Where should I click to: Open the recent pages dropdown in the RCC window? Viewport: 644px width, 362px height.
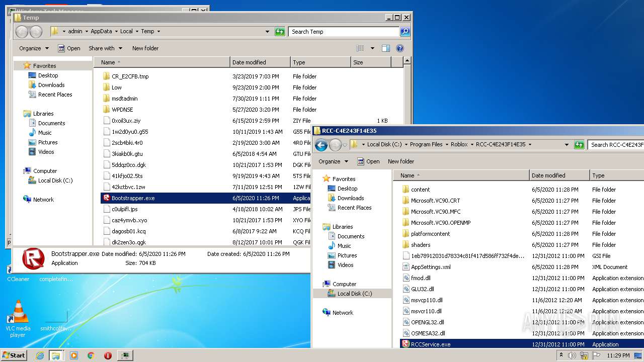345,145
